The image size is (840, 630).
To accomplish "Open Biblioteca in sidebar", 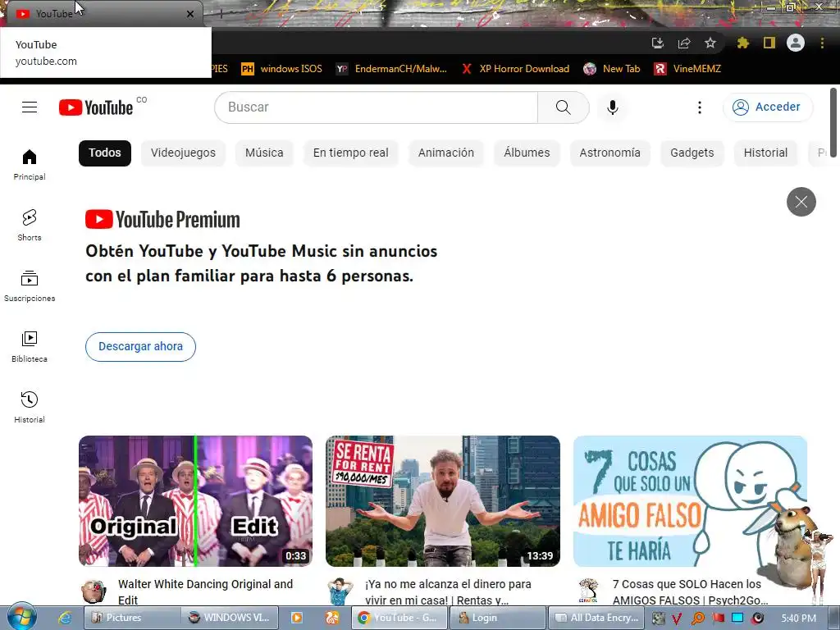I will click(x=30, y=347).
